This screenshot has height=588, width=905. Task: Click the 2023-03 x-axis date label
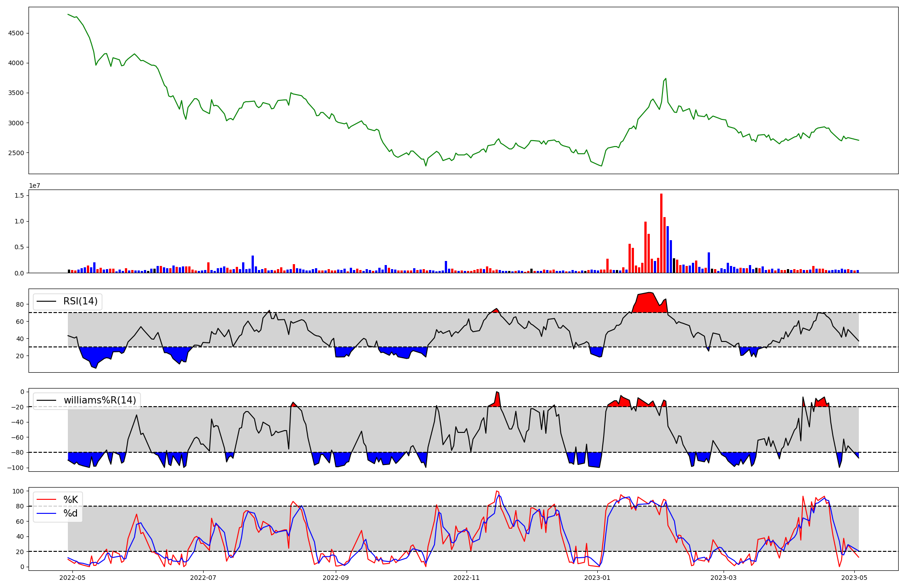[724, 578]
